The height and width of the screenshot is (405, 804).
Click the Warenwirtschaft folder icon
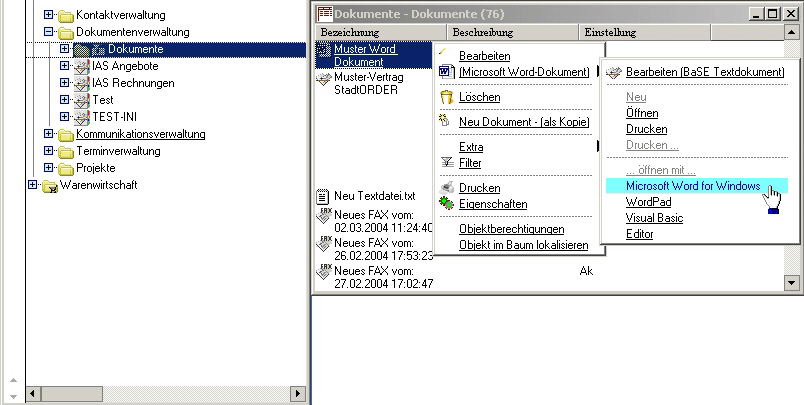tap(49, 186)
